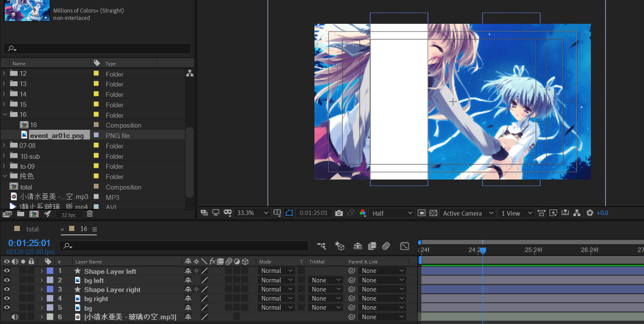The height and width of the screenshot is (324, 644).
Task: Open resolution dropdown set to Half
Action: click(392, 213)
